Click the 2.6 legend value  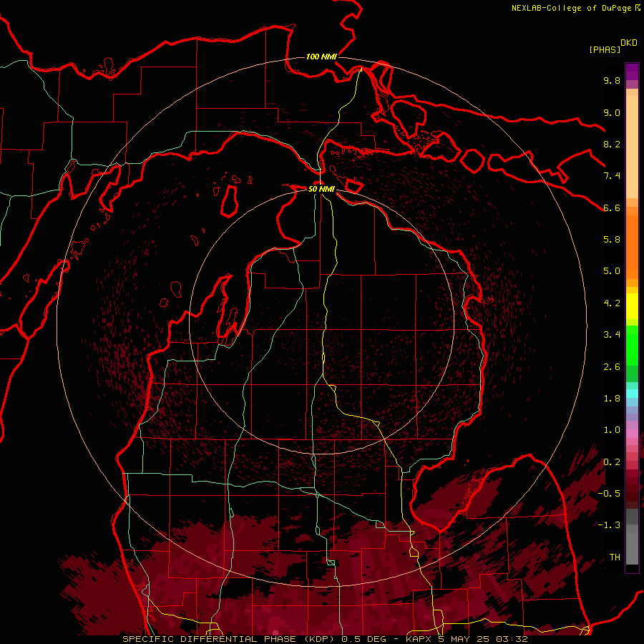[612, 367]
